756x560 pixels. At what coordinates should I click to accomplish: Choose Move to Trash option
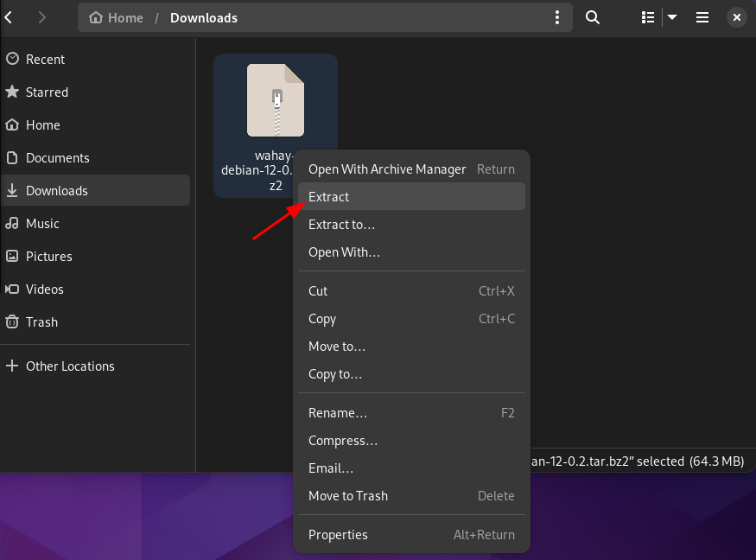[348, 496]
